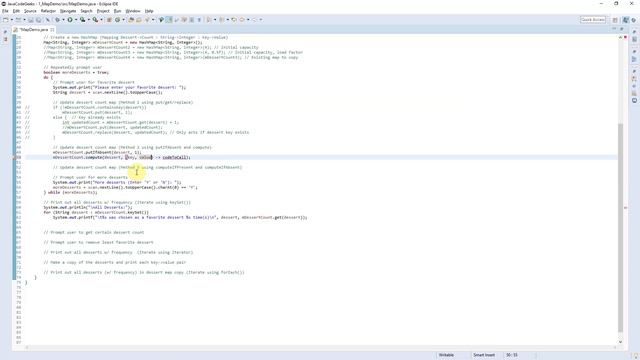
Task: Click the New Java Class icon
Action: click(117, 20)
